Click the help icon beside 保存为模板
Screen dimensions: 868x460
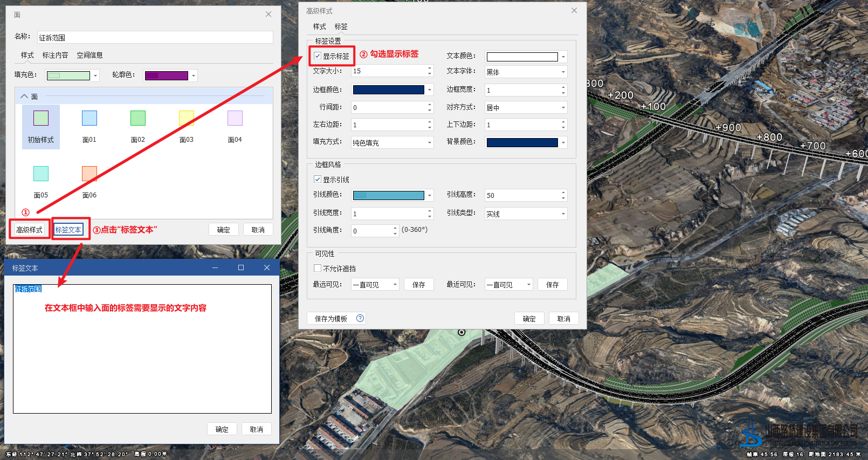coord(360,318)
